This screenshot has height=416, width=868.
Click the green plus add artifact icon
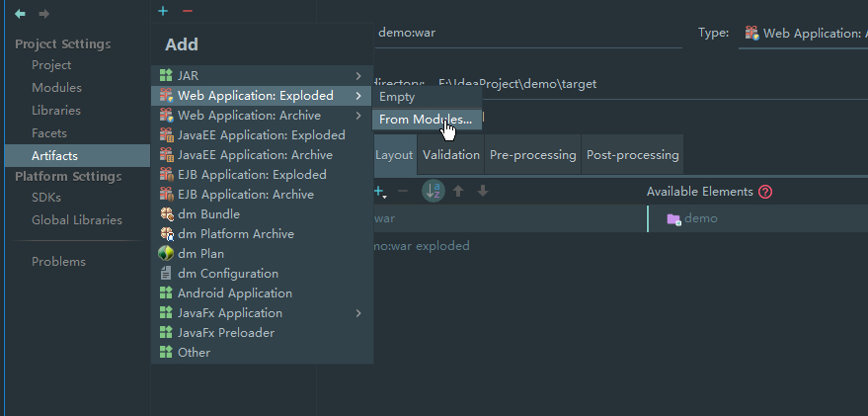pos(163,11)
